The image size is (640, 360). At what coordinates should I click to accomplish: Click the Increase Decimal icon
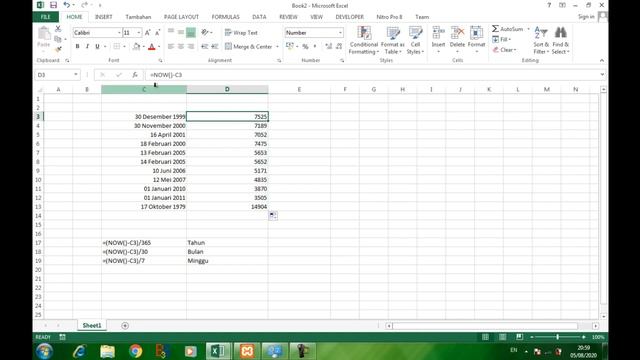[329, 47]
